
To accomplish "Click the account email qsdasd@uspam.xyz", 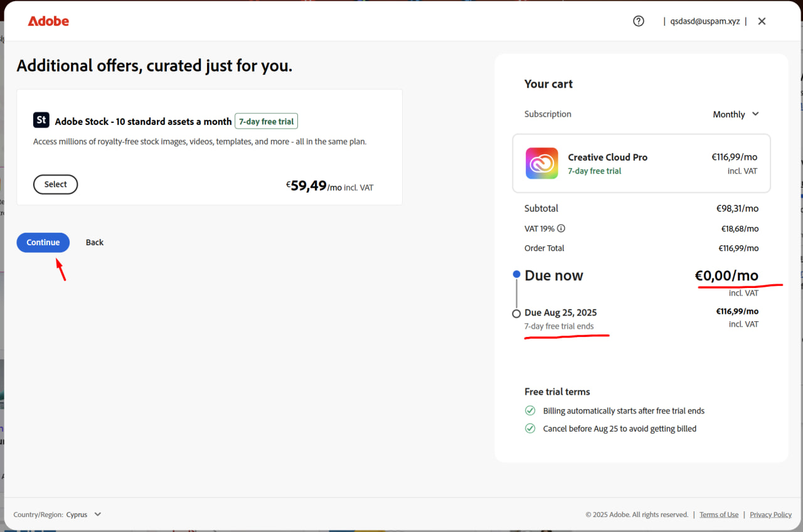I will click(705, 21).
